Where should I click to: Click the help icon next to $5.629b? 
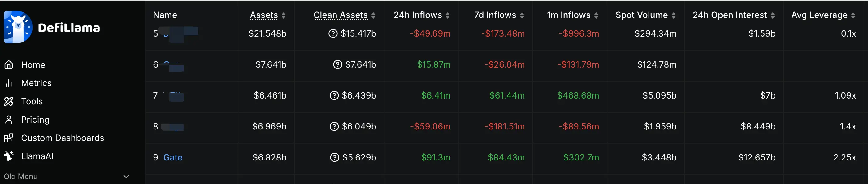click(x=334, y=157)
